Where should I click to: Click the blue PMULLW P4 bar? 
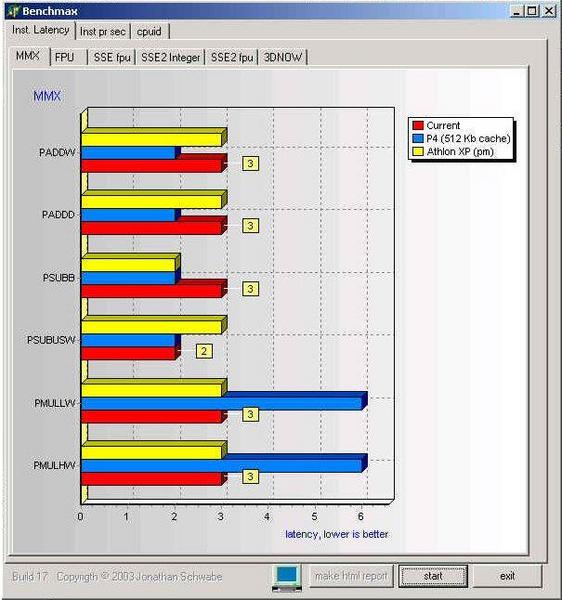(222, 403)
